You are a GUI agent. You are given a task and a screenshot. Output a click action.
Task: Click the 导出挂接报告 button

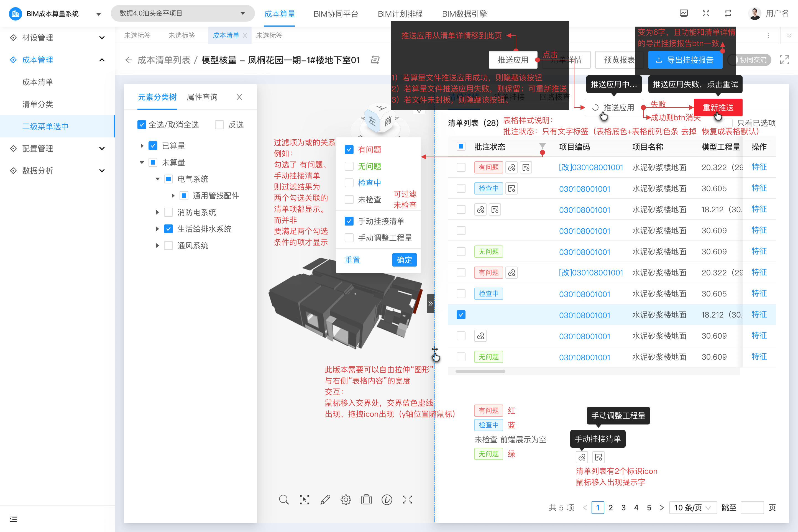coord(685,60)
